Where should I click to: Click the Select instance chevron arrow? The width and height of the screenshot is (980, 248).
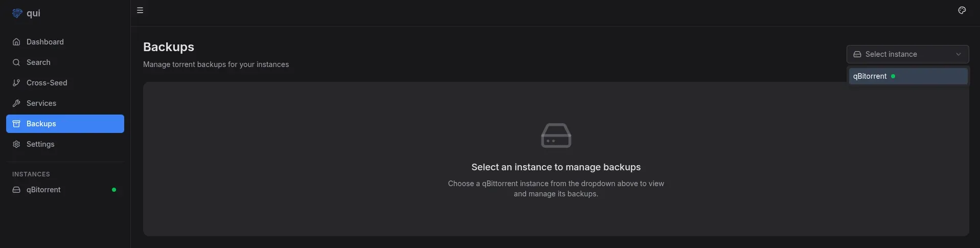click(x=958, y=54)
